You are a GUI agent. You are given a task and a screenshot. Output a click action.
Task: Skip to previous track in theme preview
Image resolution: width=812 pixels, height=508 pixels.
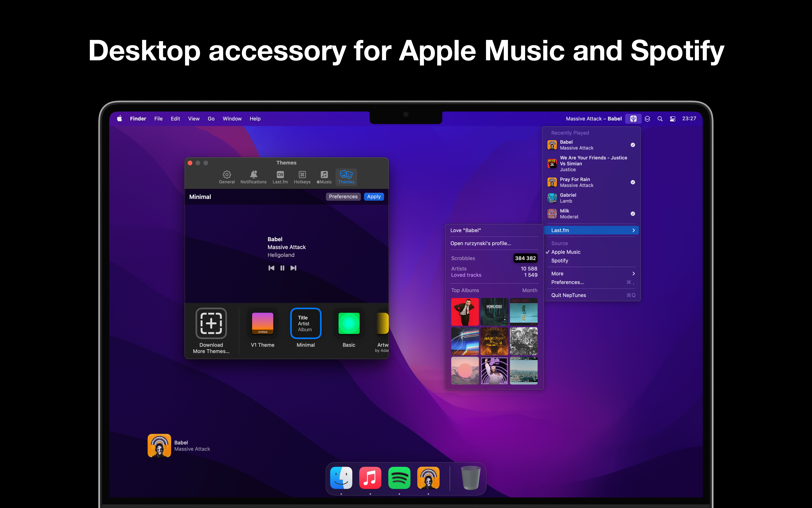pos(272,268)
